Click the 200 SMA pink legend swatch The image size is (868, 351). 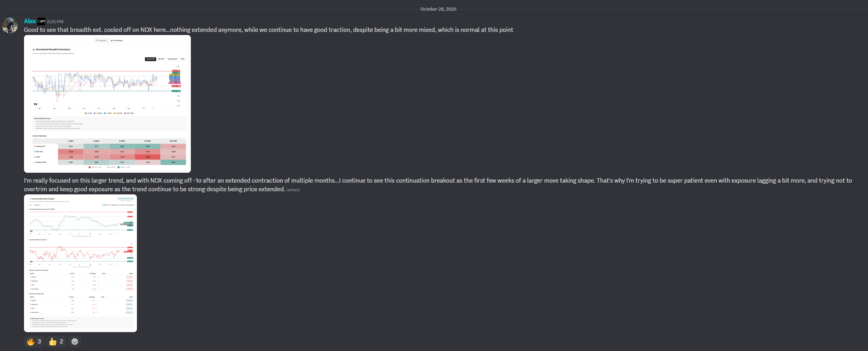pyautogui.click(x=126, y=113)
